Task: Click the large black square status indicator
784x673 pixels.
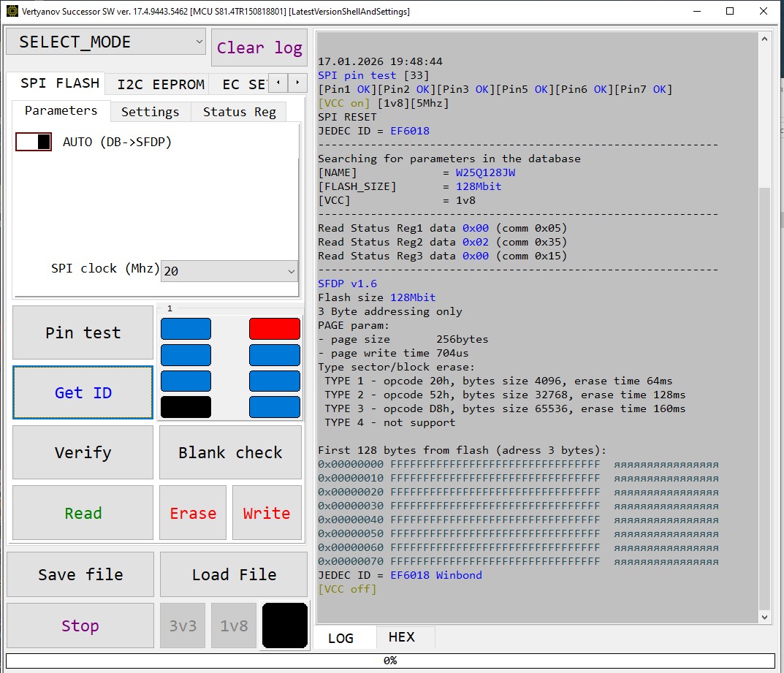Action: pos(285,626)
